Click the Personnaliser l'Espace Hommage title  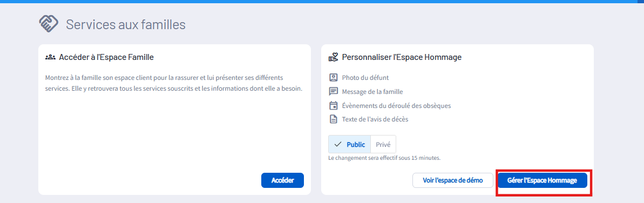coord(402,57)
